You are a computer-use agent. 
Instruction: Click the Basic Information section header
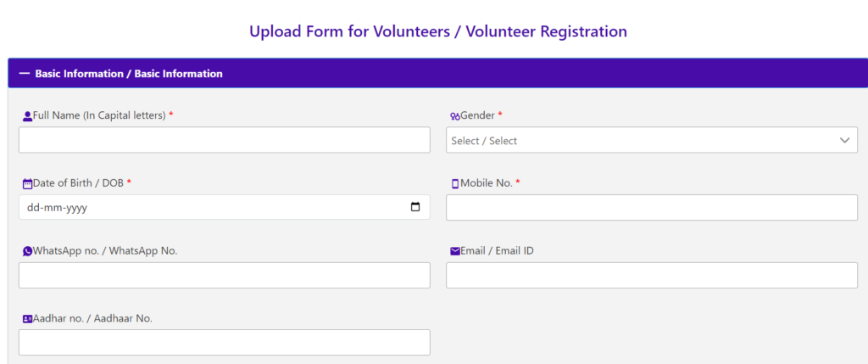click(x=437, y=73)
